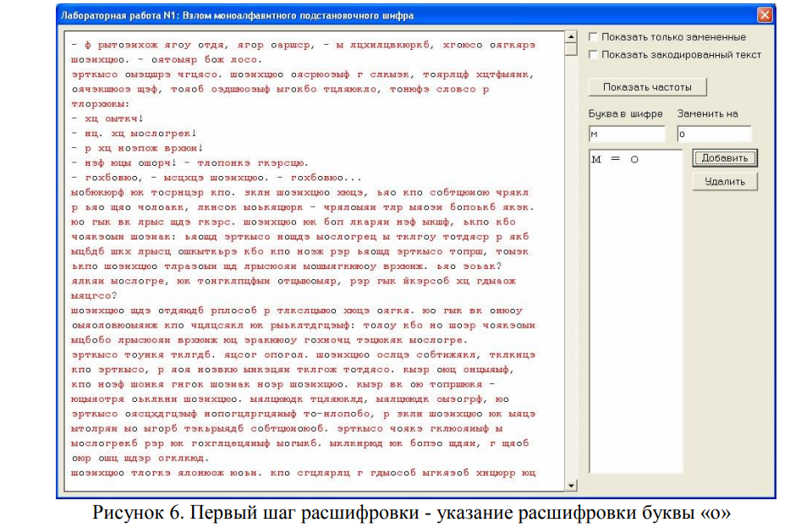Close the Лабораторная работа N1 window
This screenshot has width=812, height=528.
[x=764, y=15]
